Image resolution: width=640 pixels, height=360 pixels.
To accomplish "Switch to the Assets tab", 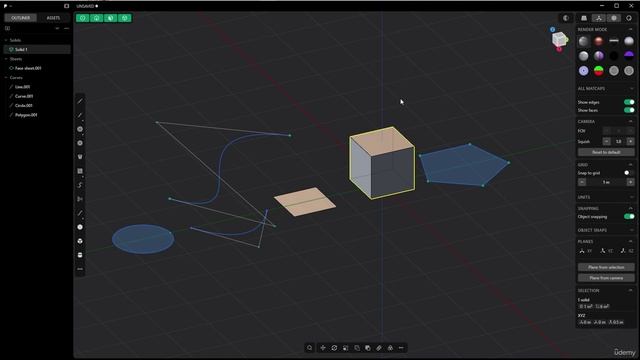I will [53, 18].
